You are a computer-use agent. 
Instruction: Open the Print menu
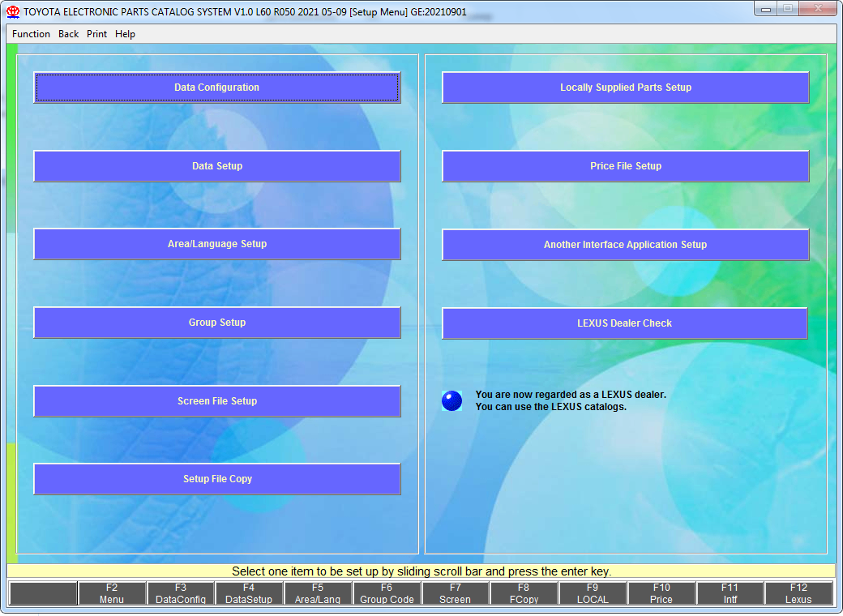point(96,34)
